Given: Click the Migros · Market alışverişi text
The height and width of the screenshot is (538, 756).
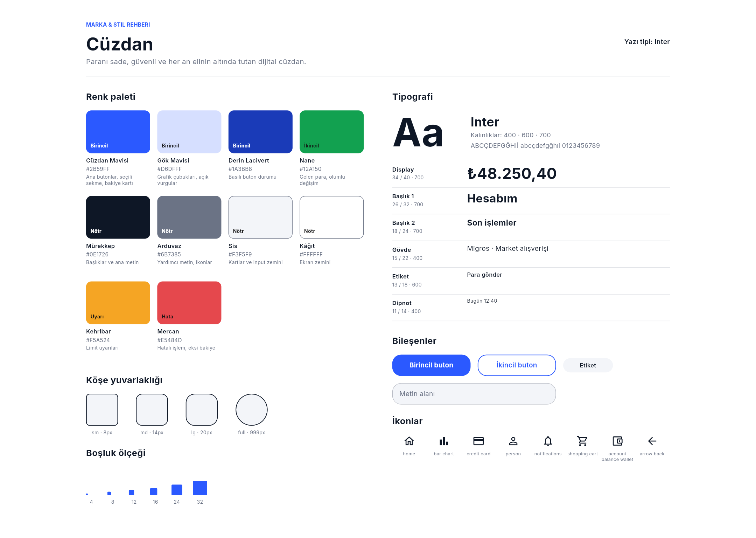Looking at the screenshot, I should tap(508, 248).
